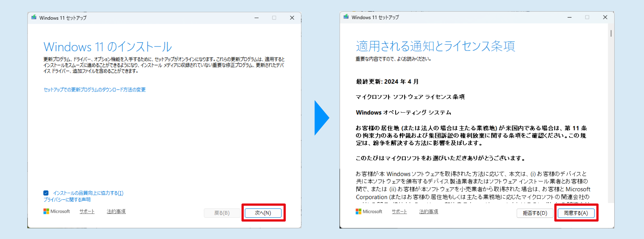Open 法的事項 link in the license terms window

click(429, 211)
